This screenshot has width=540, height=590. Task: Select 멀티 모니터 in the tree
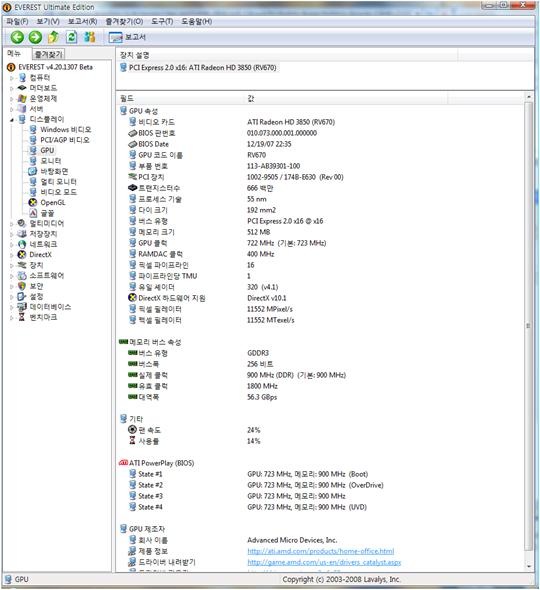coord(58,182)
